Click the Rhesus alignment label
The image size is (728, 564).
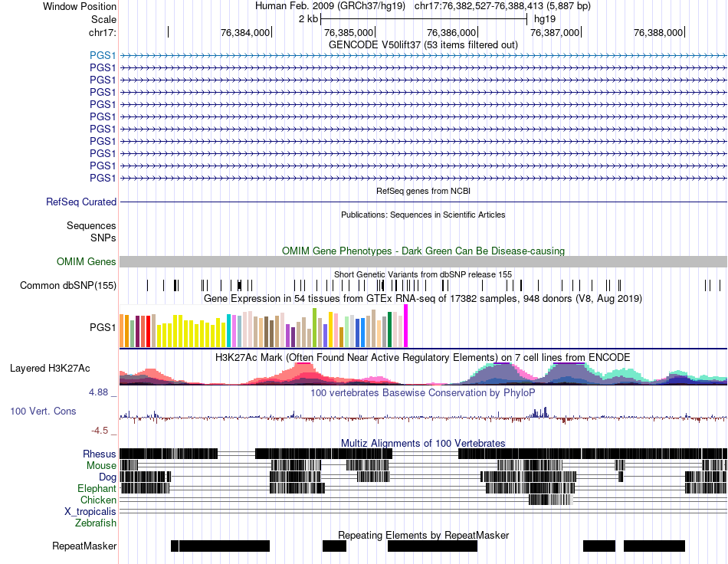tap(100, 454)
